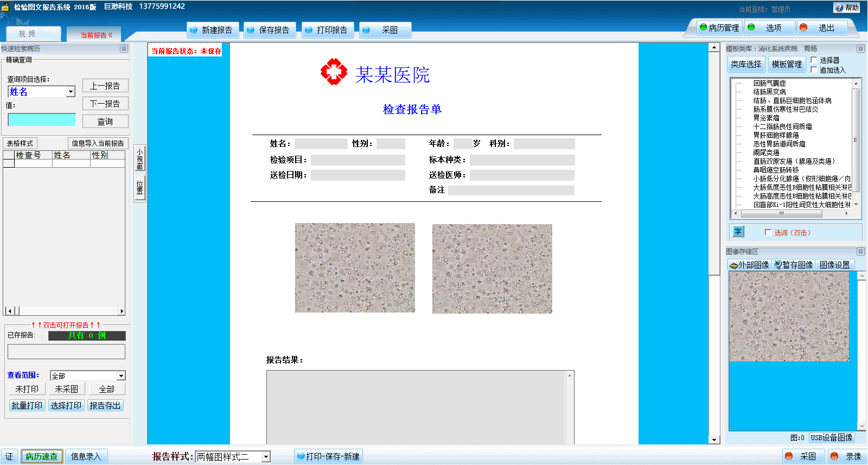This screenshot has height=465, width=868.
Task: Select template 回肠气囊症
Action: (769, 83)
